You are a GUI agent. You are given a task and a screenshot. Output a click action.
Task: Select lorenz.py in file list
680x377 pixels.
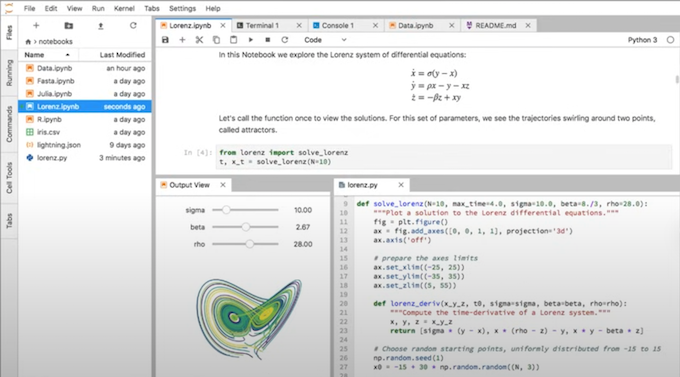pos(85,158)
